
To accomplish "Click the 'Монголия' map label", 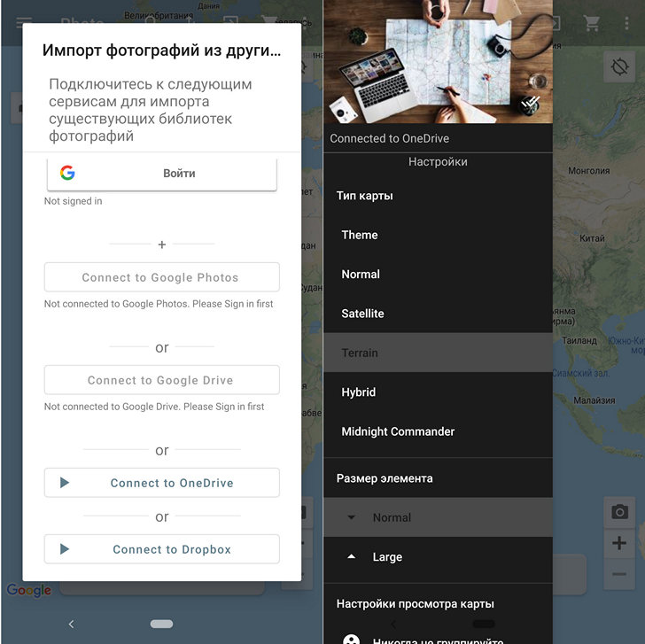I will (x=588, y=171).
